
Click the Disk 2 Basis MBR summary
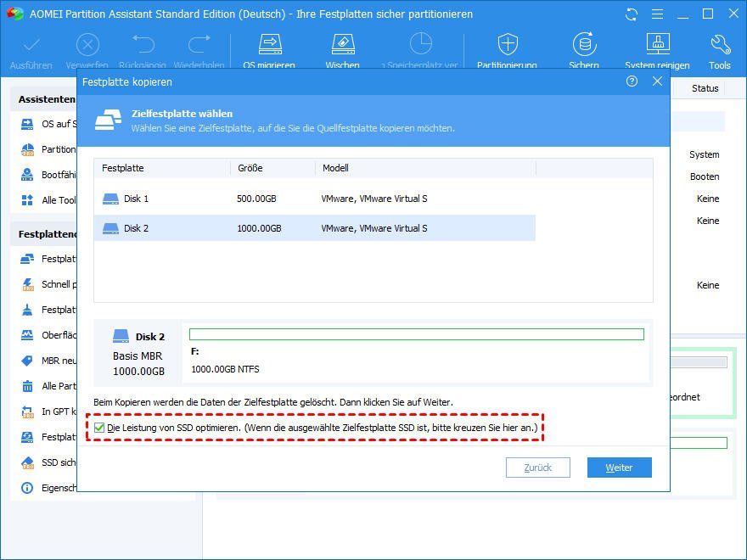(x=138, y=353)
